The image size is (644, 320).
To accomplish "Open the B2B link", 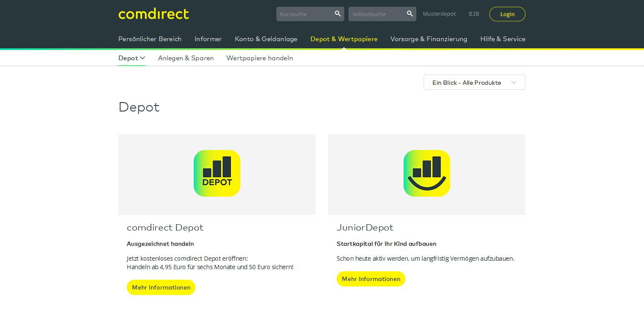I will click(474, 14).
